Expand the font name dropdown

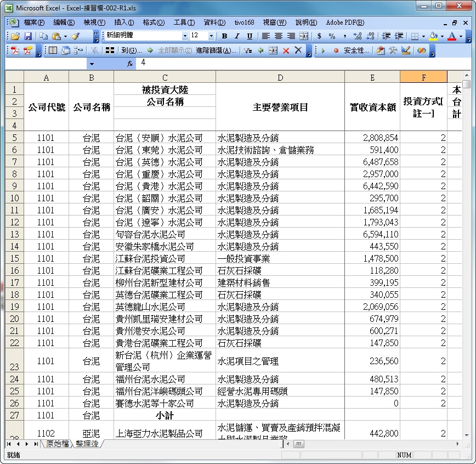click(x=185, y=36)
